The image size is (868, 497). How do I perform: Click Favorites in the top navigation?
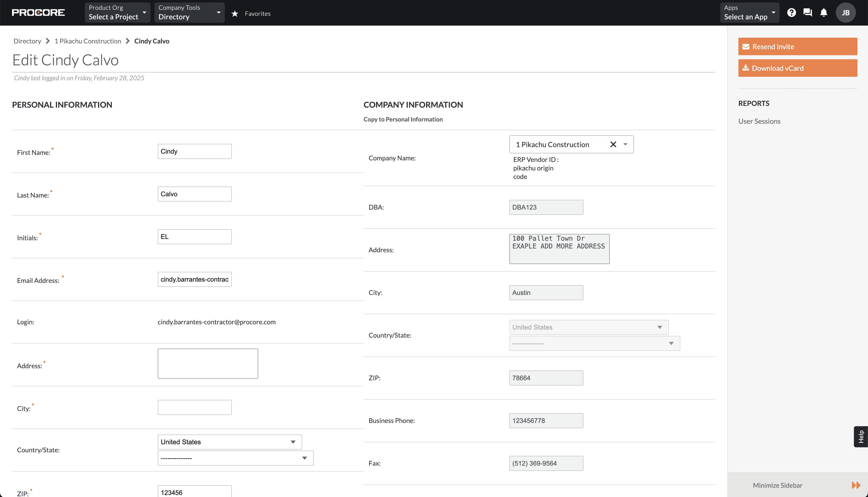tap(257, 14)
